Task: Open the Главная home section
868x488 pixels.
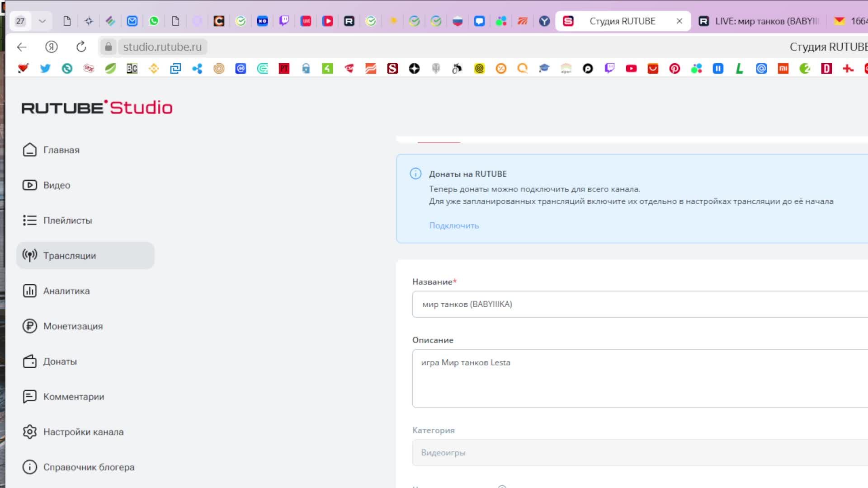Action: [51, 150]
